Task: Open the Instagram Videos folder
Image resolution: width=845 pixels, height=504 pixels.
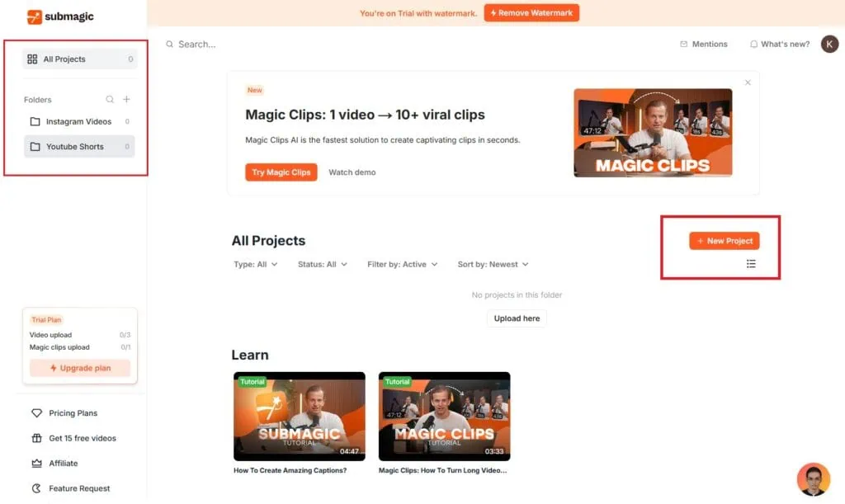Action: click(x=79, y=122)
